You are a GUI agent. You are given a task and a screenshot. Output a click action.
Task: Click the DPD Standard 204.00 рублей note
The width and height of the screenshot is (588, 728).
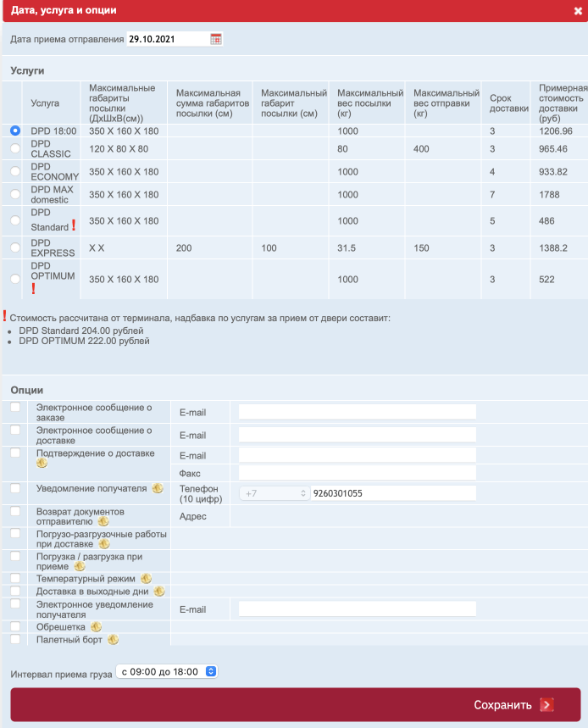(81, 331)
